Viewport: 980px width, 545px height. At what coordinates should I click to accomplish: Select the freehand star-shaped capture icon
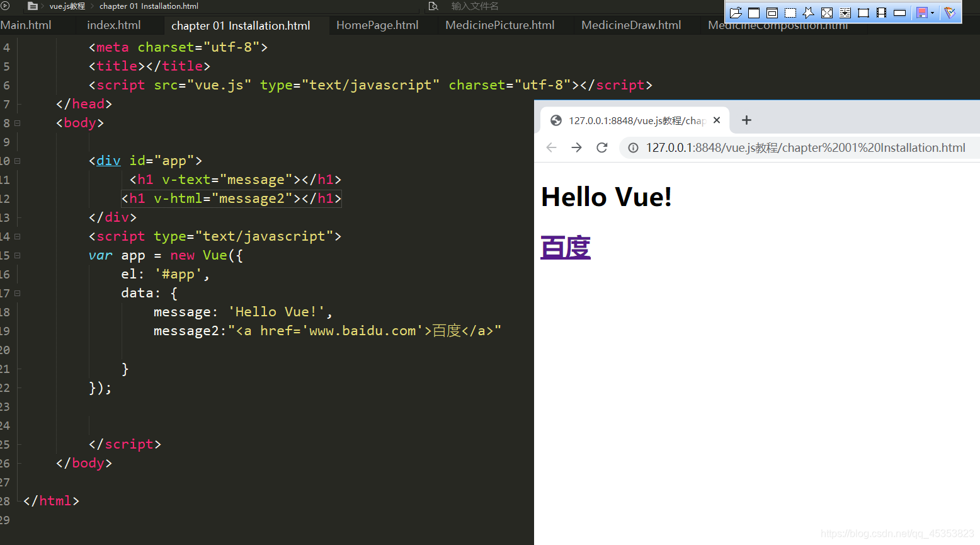pyautogui.click(x=809, y=13)
